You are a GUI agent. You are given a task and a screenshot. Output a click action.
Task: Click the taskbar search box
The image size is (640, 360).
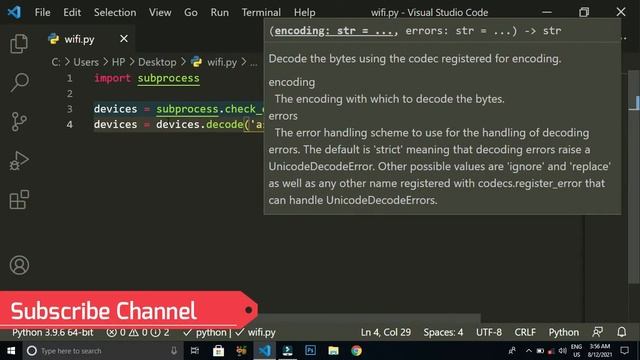click(102, 351)
